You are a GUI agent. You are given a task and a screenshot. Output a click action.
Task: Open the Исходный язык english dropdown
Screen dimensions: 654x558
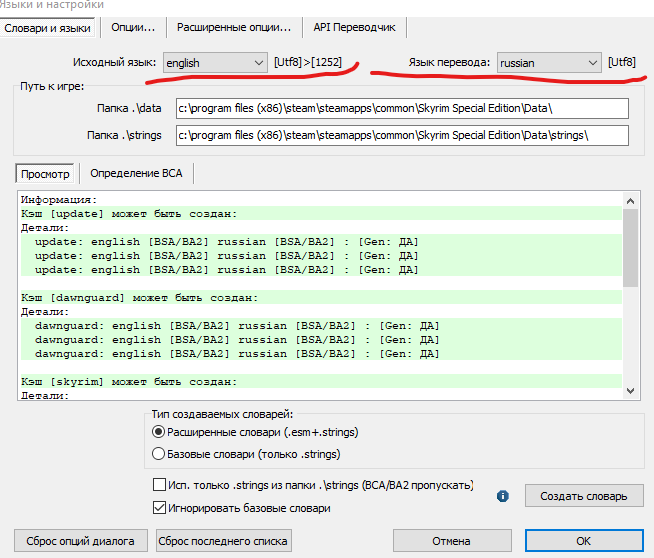pyautogui.click(x=215, y=63)
